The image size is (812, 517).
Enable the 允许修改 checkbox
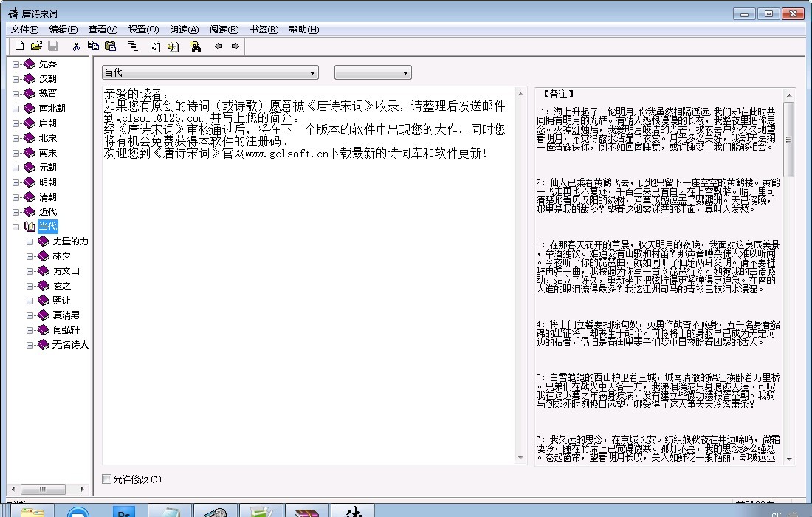107,479
